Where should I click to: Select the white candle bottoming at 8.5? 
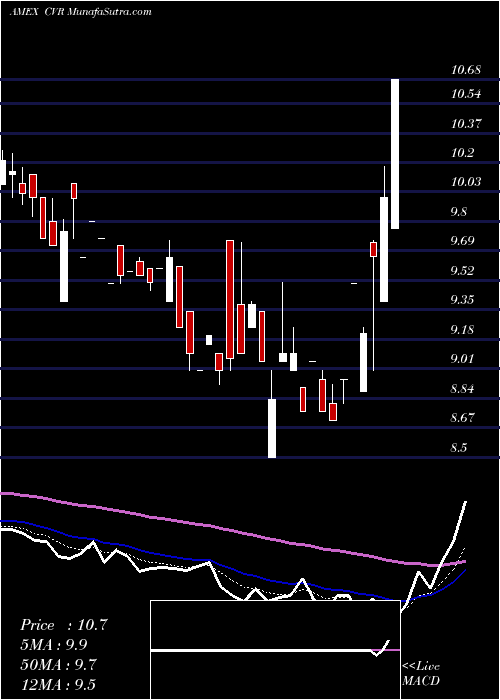(x=272, y=429)
